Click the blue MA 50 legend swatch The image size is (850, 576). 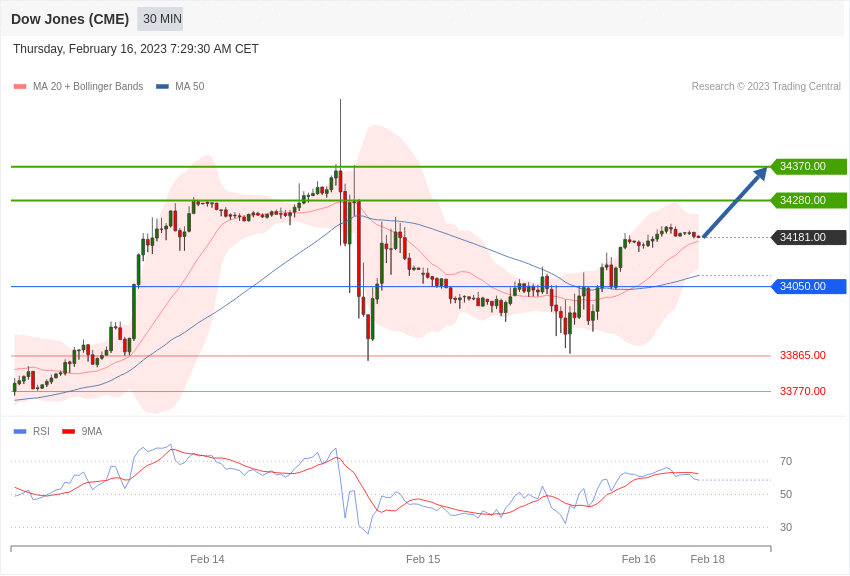pyautogui.click(x=162, y=87)
